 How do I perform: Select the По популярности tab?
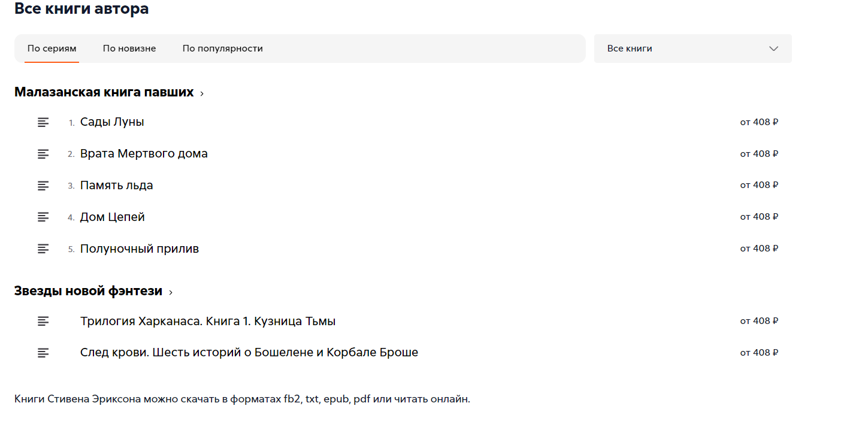click(223, 49)
